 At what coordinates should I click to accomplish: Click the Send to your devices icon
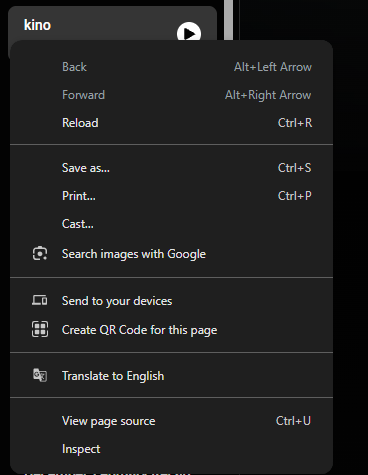40,300
